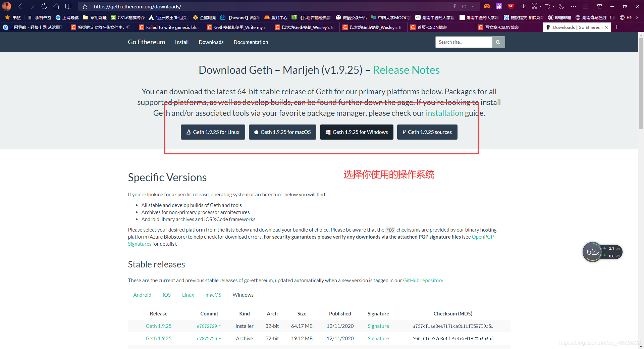This screenshot has width=644, height=349.
Task: Switch to the Failed to write genesis tab
Action: coord(170,27)
